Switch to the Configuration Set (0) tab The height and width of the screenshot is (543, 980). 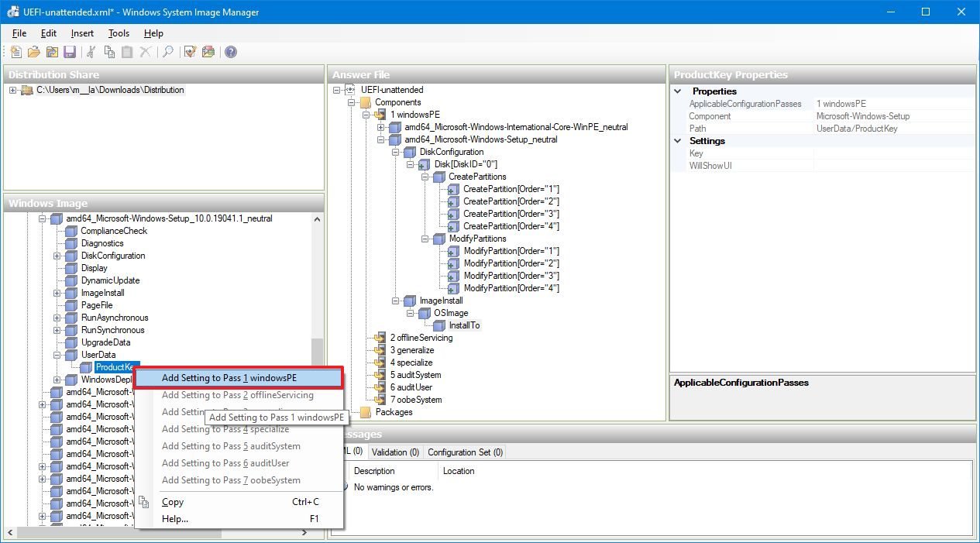pyautogui.click(x=465, y=452)
